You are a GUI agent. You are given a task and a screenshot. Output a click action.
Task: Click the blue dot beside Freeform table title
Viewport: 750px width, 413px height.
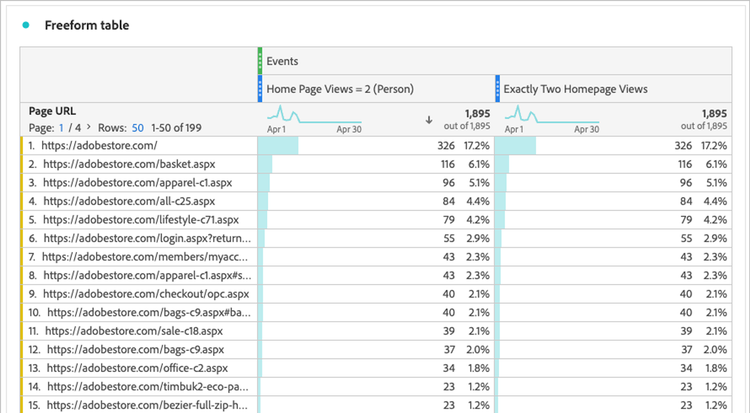[26, 25]
